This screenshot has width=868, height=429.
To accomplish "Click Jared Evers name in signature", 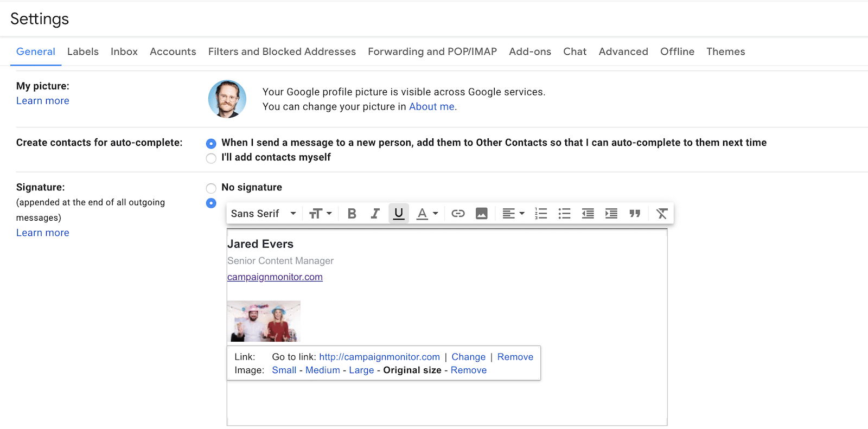I will click(x=260, y=244).
